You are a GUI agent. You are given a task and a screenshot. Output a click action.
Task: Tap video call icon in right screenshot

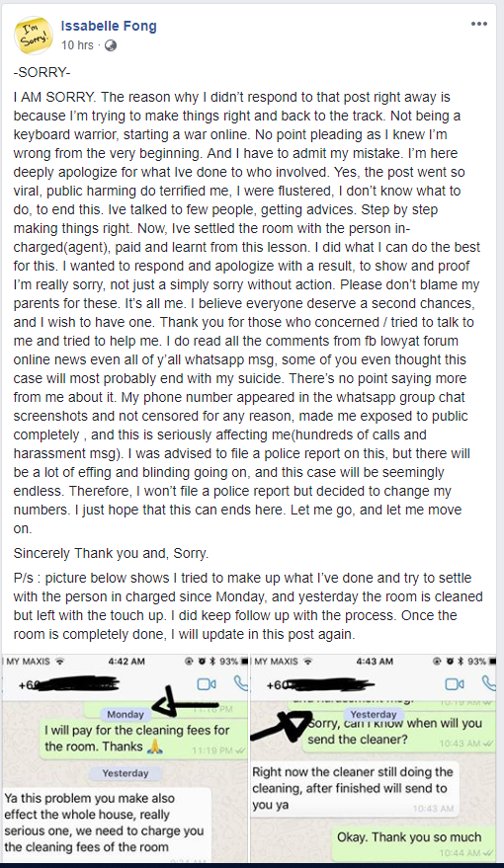[x=455, y=684]
